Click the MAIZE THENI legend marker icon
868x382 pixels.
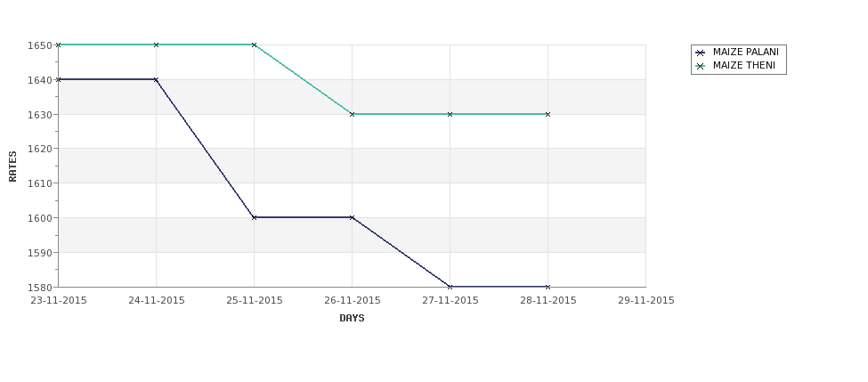click(x=701, y=66)
